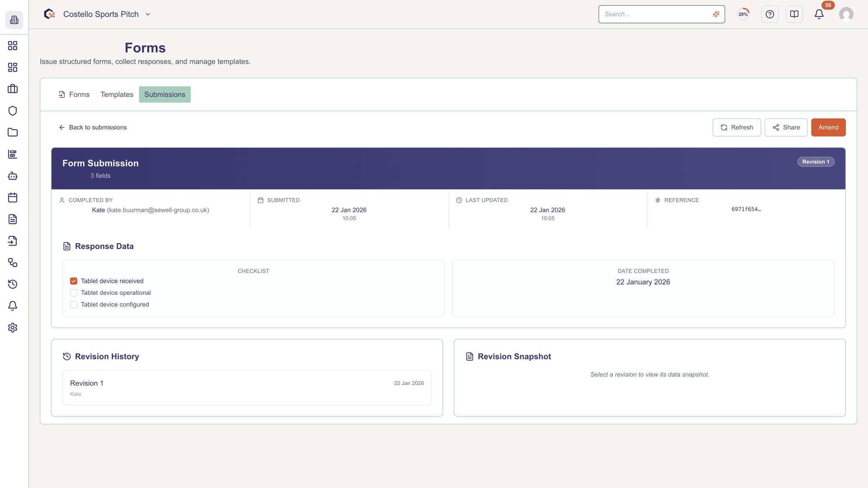
Task: Expand the Revision 1 history entry
Action: (247, 387)
